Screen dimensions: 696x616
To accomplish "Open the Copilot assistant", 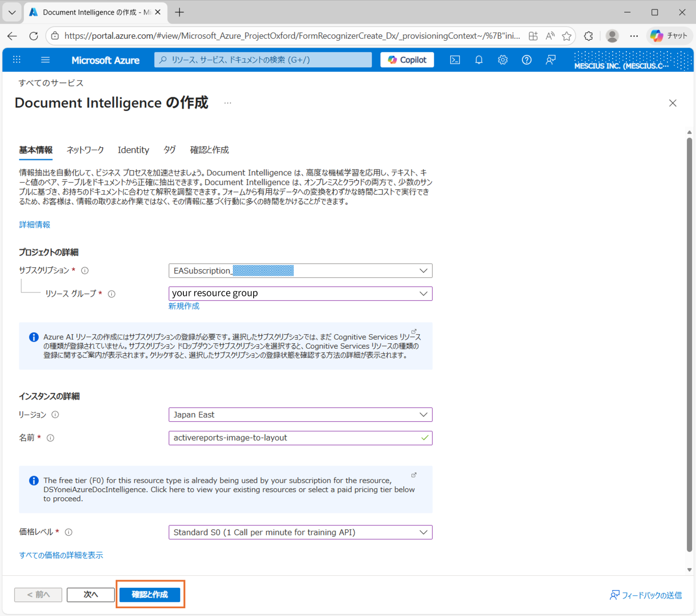I will coord(407,60).
